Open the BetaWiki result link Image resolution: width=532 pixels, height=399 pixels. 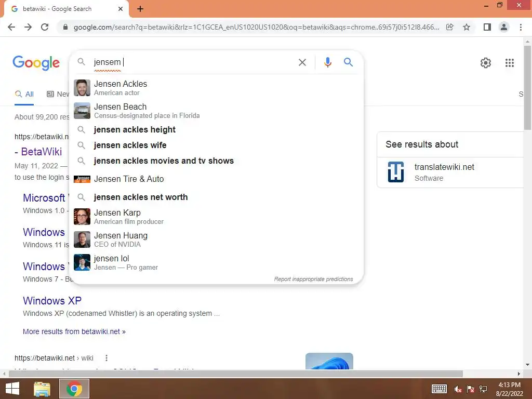point(38,152)
